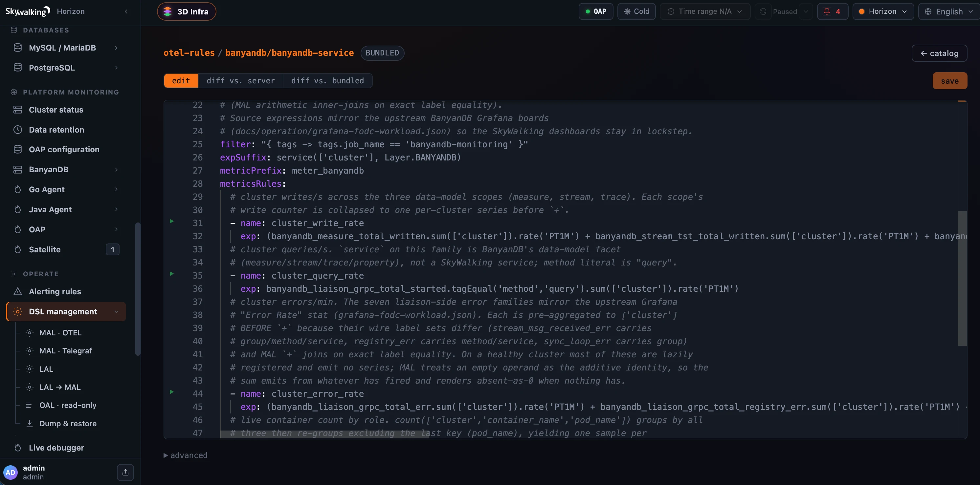Open the Time range N/A dropdown

coord(704,11)
